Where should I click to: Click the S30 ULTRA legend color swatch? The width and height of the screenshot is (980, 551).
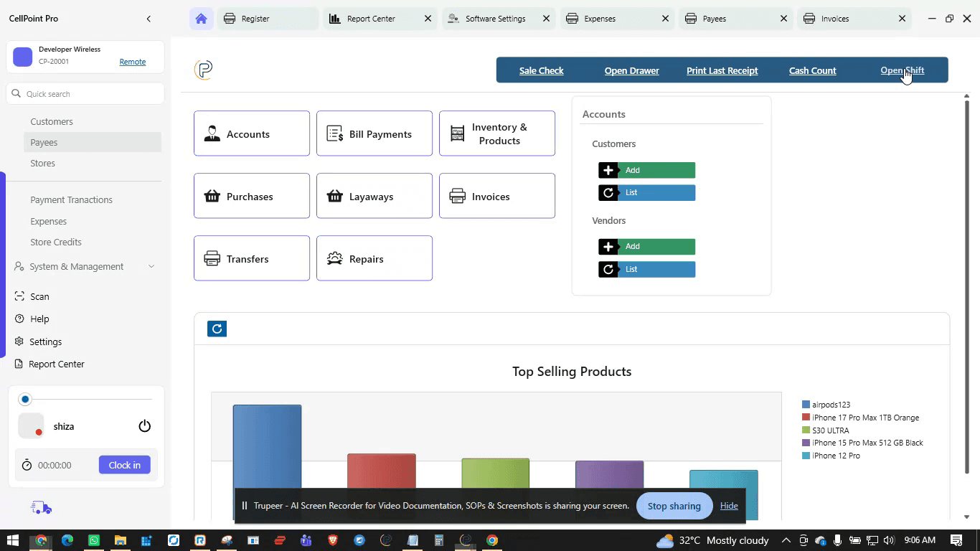806,430
